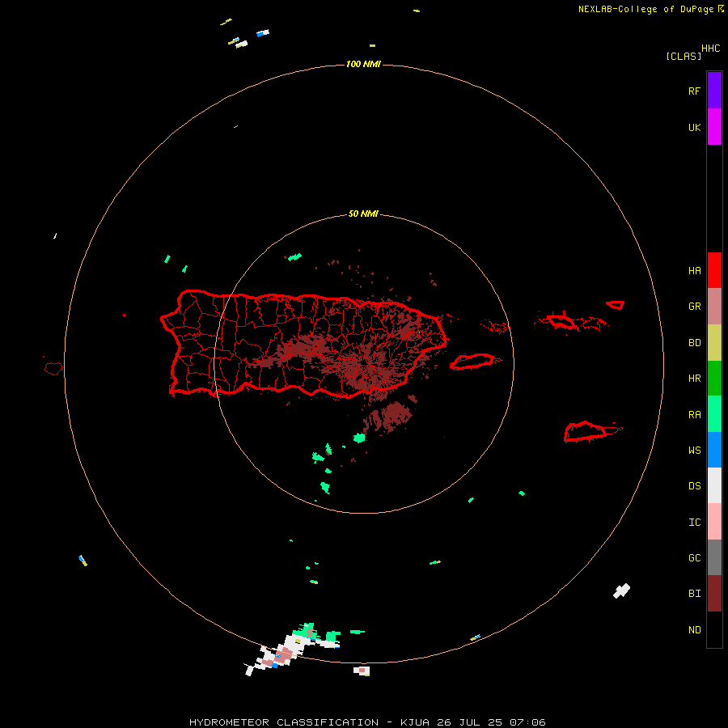Click the GC legend label
The height and width of the screenshot is (728, 728).
point(694,557)
